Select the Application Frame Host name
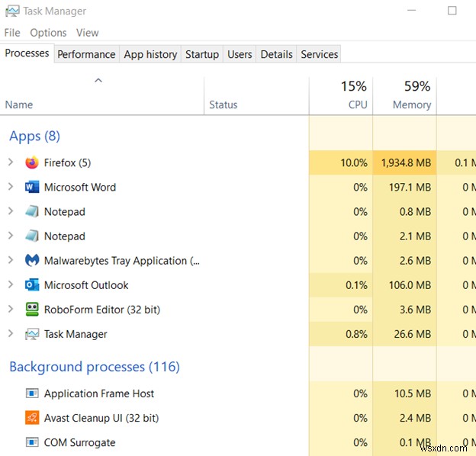Viewport: 476px width, 456px height. click(x=99, y=393)
